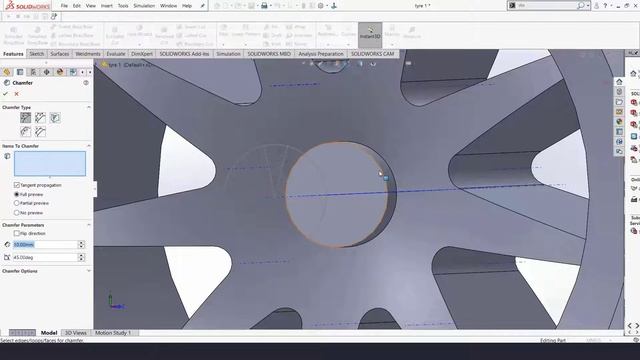Switch to the Evaluate tab
This screenshot has height=360, width=640.
point(116,54)
